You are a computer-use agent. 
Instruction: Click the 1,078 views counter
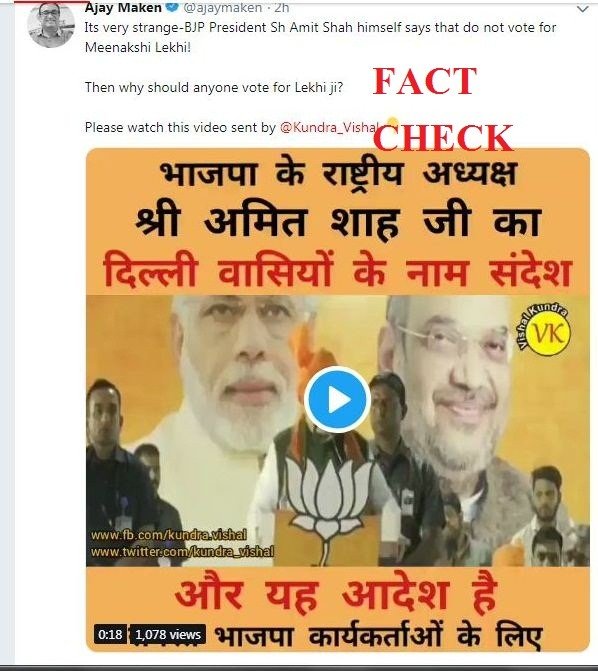click(167, 634)
